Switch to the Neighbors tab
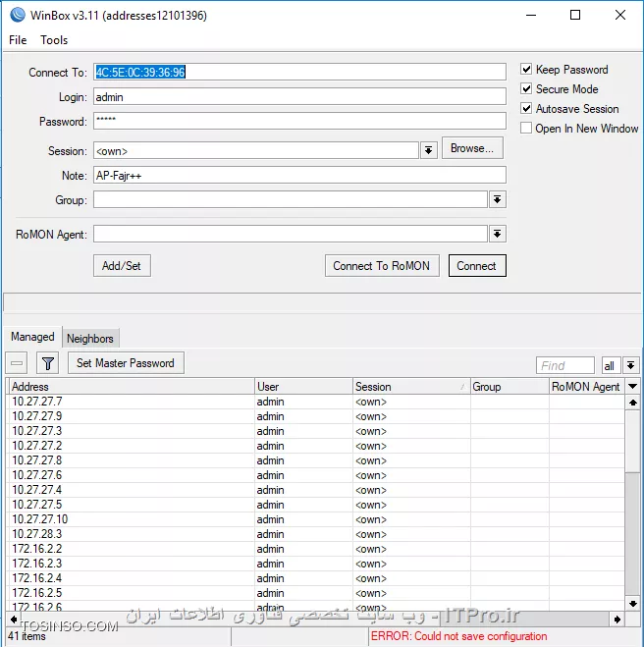 click(90, 339)
